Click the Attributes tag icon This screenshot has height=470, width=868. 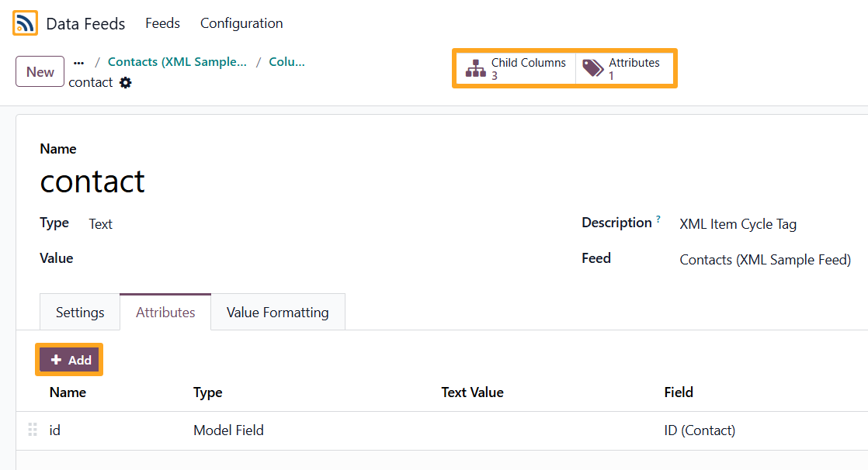point(593,69)
